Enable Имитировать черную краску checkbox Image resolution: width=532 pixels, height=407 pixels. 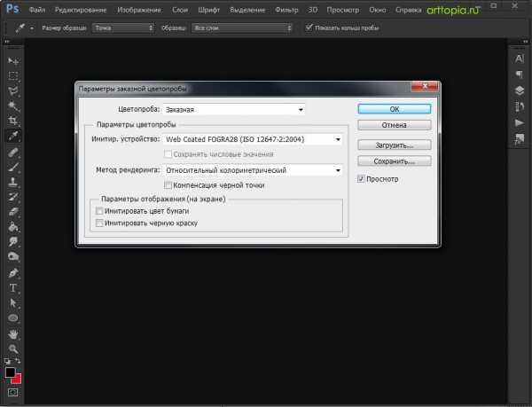point(99,223)
